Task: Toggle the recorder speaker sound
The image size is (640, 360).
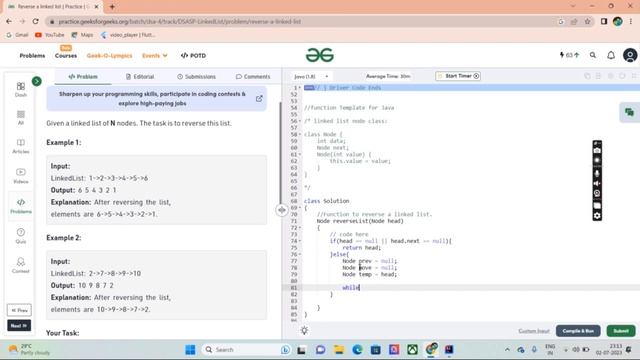Action: click(x=597, y=183)
